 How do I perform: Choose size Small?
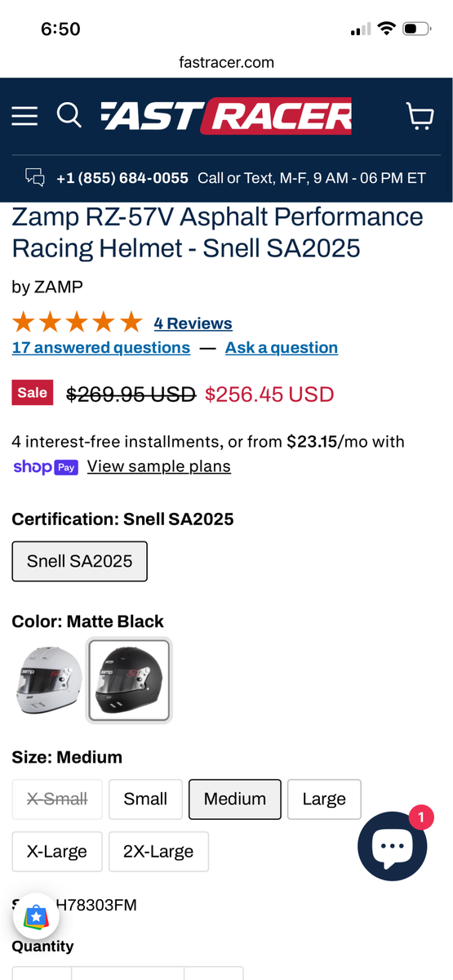145,799
